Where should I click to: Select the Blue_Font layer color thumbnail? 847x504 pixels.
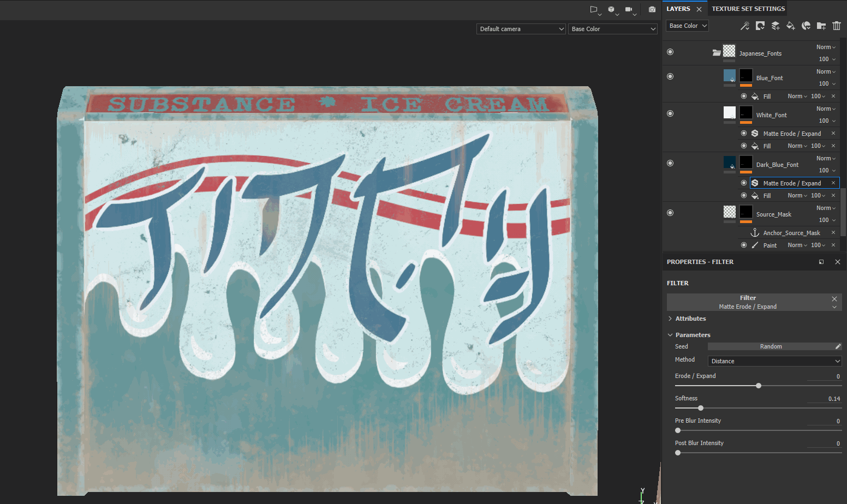(730, 75)
